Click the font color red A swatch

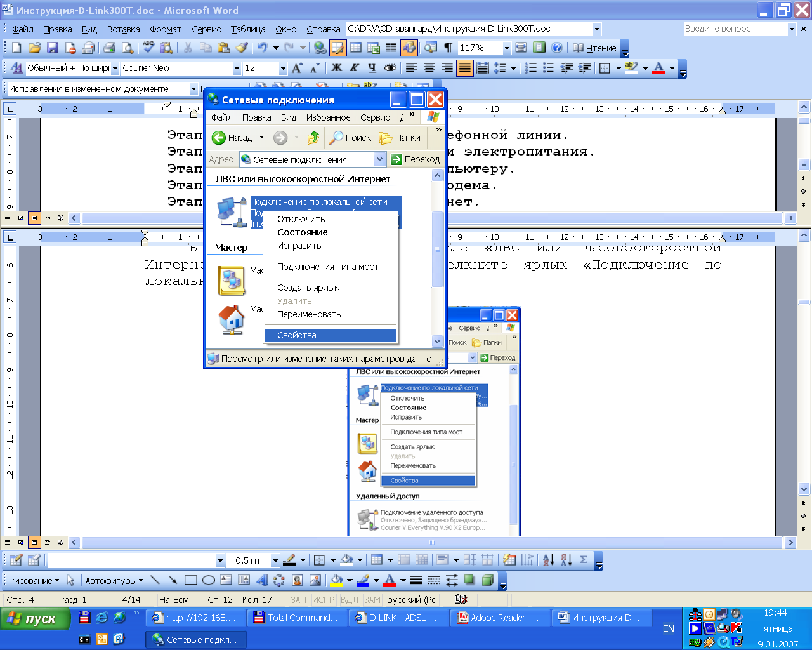point(658,68)
